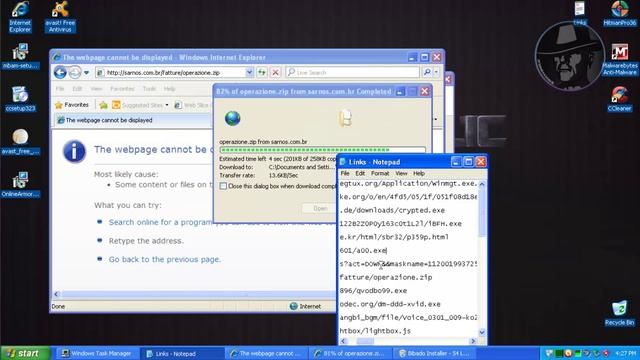640x360 pixels.
Task: Open search provider dropdown arrow
Action: 436,72
